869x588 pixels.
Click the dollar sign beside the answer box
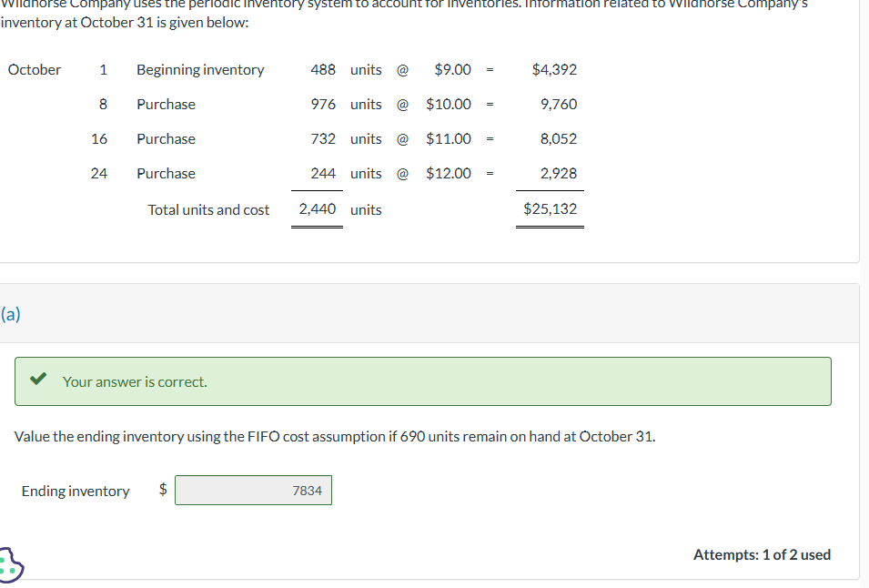(x=162, y=490)
